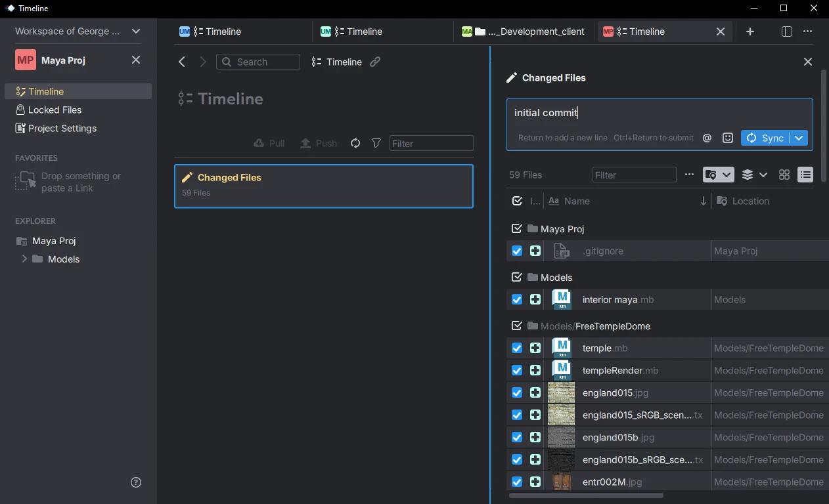Open the Sync button dropdown arrow
This screenshot has height=504, width=829.
[x=799, y=138]
